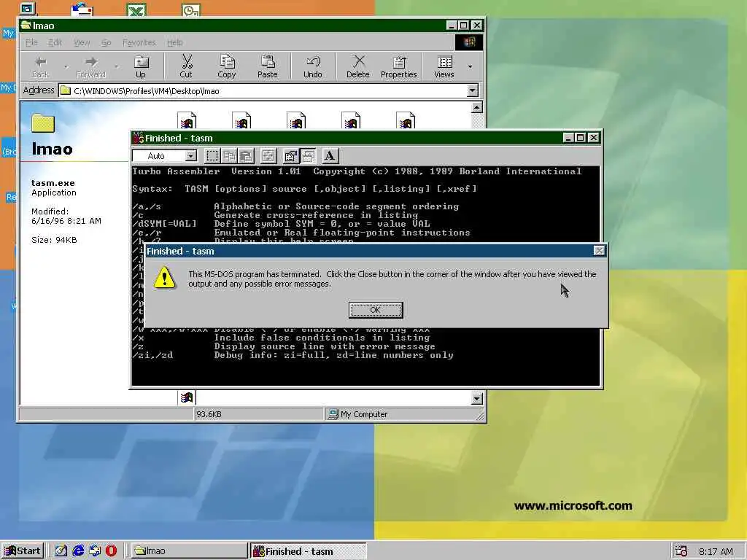The image size is (747, 560).
Task: Switch to lmao taskbar button
Action: (x=188, y=551)
